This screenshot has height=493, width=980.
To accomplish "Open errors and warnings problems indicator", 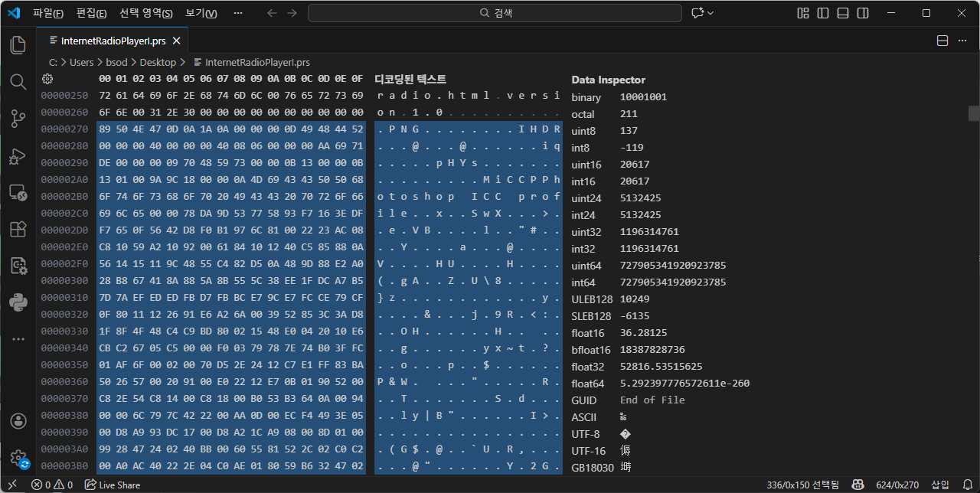I will click(52, 485).
